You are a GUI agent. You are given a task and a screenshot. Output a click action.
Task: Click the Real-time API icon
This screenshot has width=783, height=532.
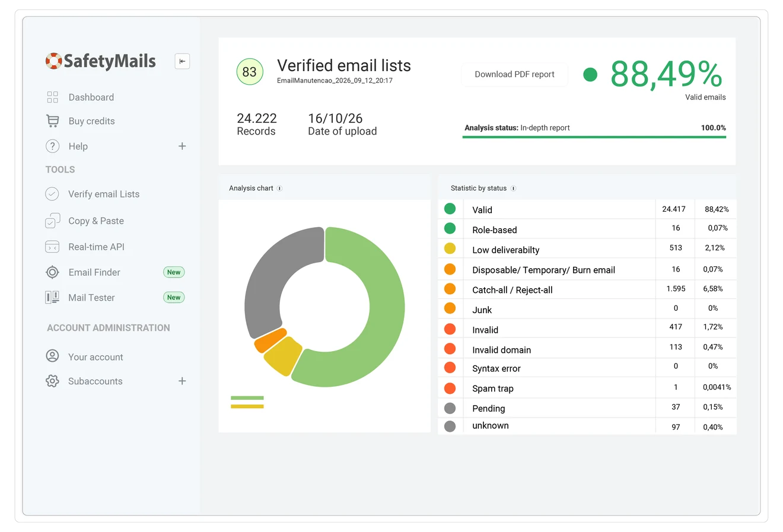[x=52, y=247]
